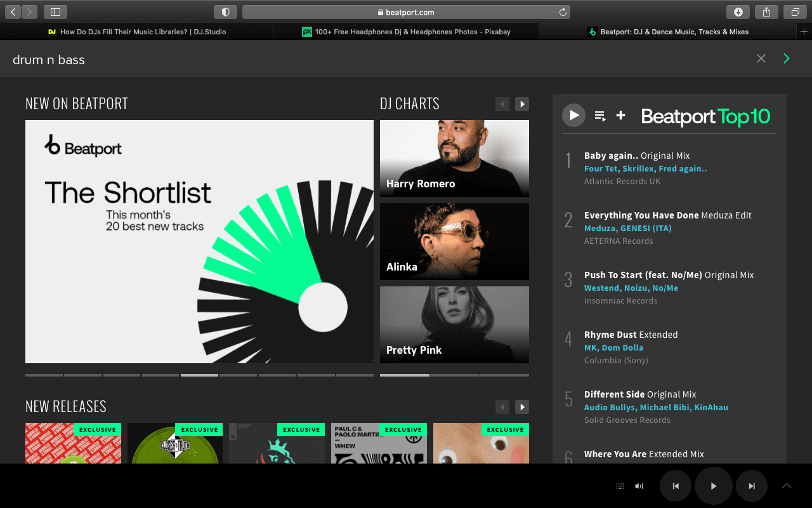The height and width of the screenshot is (508, 812).
Task: Go to next New Releases page
Action: click(x=522, y=407)
